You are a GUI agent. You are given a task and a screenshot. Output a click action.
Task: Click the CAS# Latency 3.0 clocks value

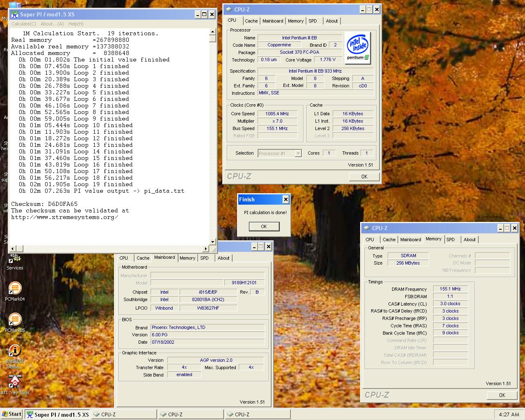click(x=450, y=304)
